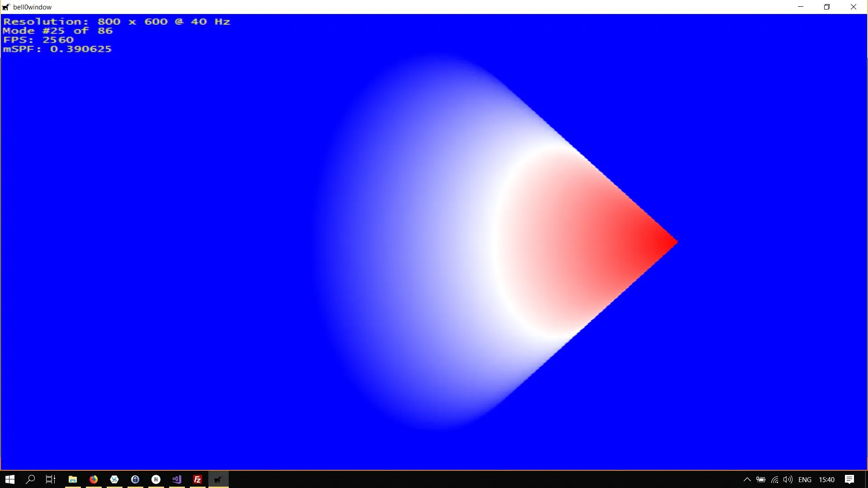Open the Start menu

(x=9, y=479)
